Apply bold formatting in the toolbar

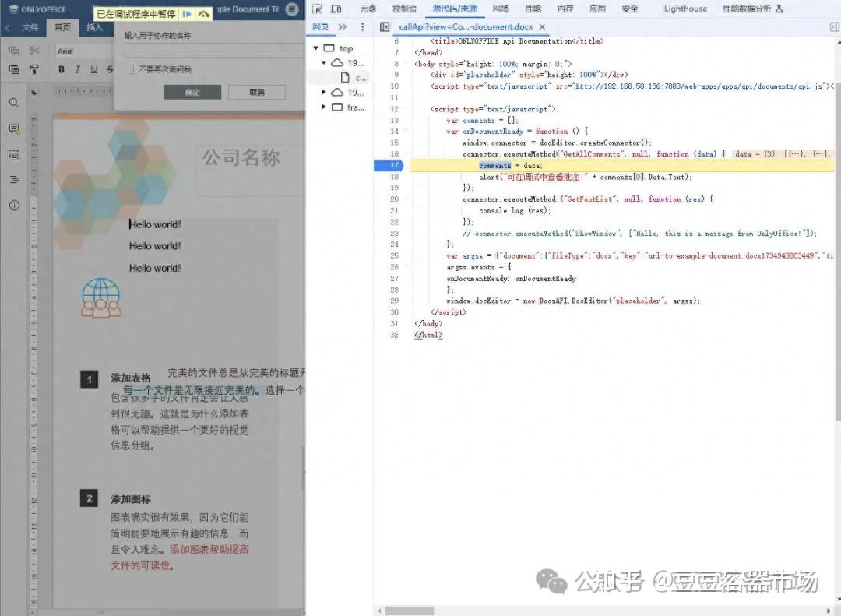(x=62, y=69)
